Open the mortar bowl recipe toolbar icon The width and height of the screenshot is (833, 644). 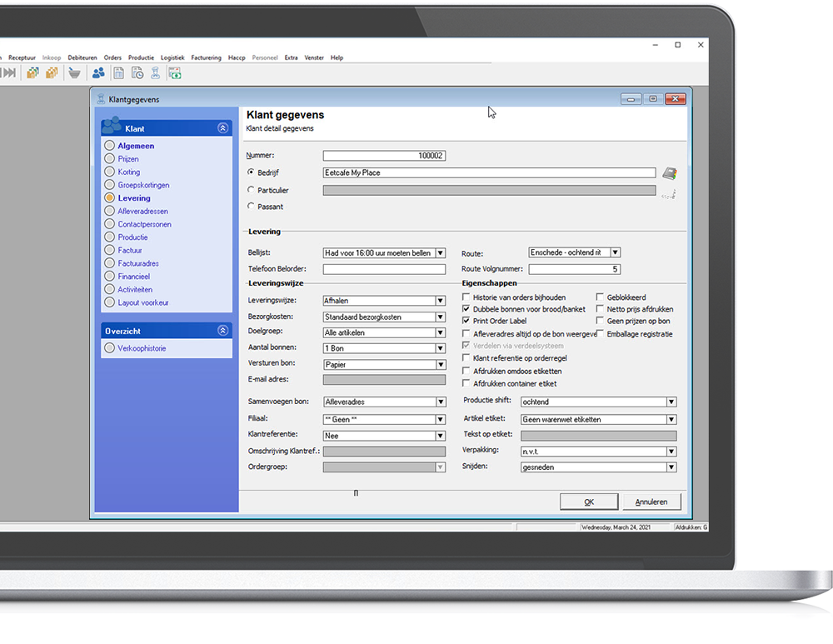74,73
